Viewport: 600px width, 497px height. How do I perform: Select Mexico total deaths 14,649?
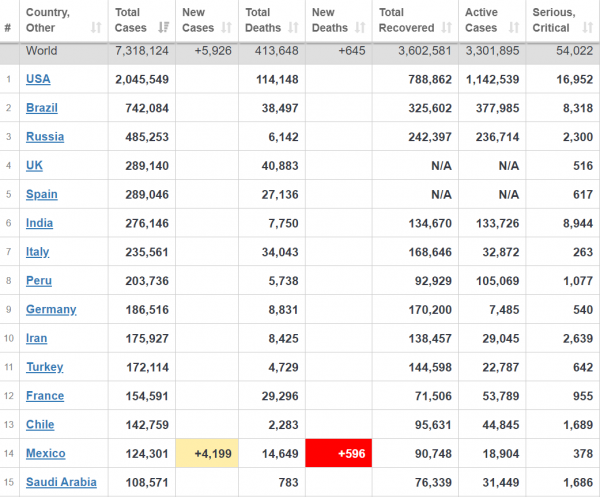(x=280, y=453)
